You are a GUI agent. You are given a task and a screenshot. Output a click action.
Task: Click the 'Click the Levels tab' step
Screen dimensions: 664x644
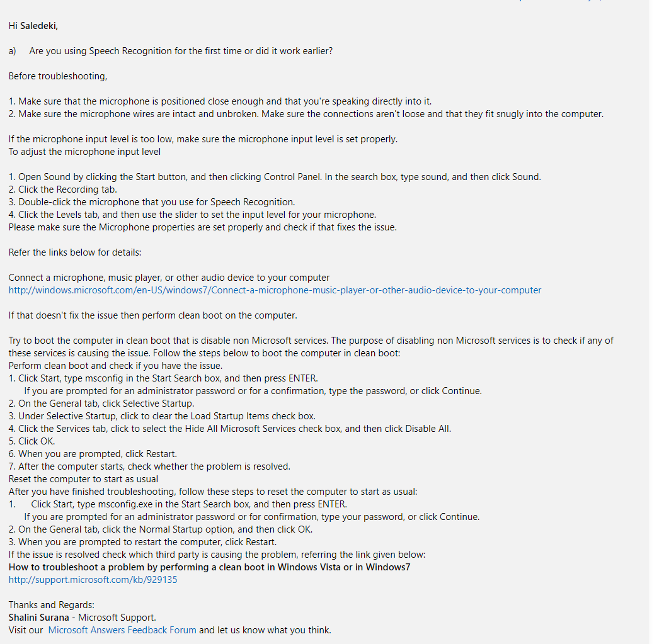(x=192, y=215)
